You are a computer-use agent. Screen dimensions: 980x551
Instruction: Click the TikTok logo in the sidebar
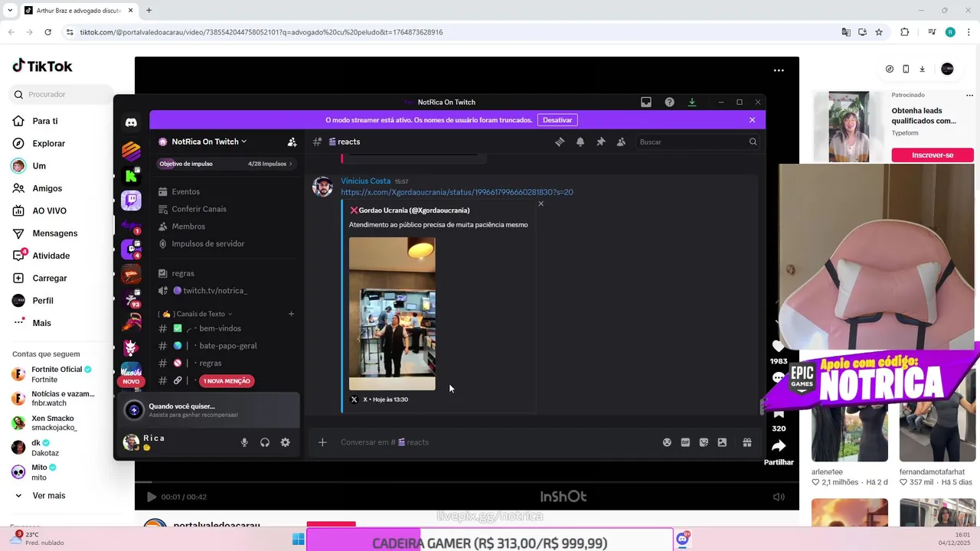pos(42,66)
